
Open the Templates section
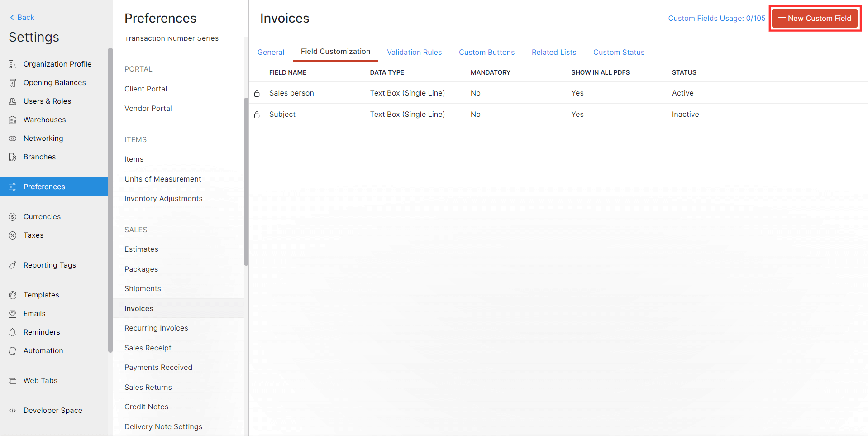click(41, 295)
